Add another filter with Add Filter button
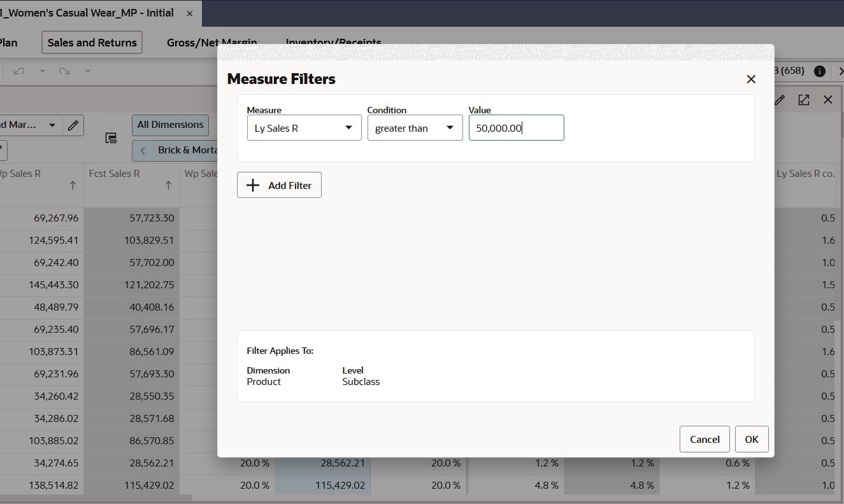This screenshot has width=844, height=504. pos(279,185)
